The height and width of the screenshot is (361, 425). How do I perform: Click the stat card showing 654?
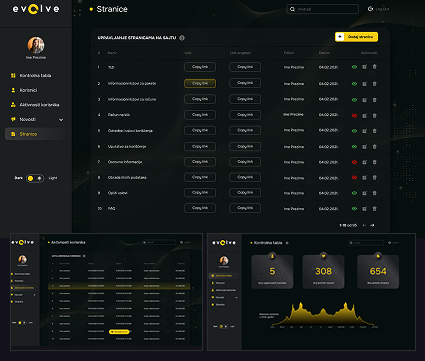coord(378,272)
